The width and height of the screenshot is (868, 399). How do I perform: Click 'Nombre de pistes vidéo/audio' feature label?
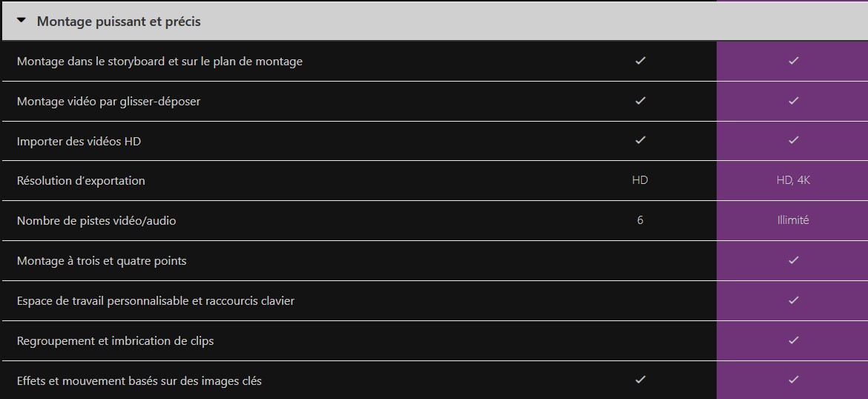[96, 221]
